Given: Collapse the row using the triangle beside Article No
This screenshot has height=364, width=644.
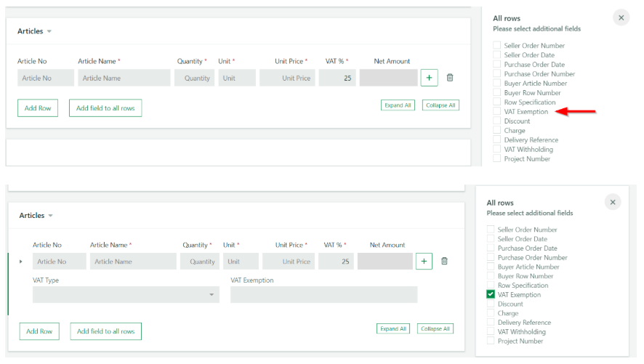Looking at the screenshot, I should (x=20, y=262).
